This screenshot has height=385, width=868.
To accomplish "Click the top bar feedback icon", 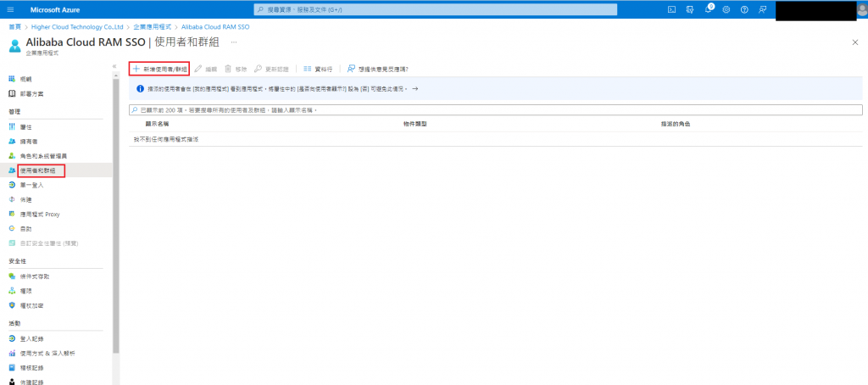I will click(763, 9).
